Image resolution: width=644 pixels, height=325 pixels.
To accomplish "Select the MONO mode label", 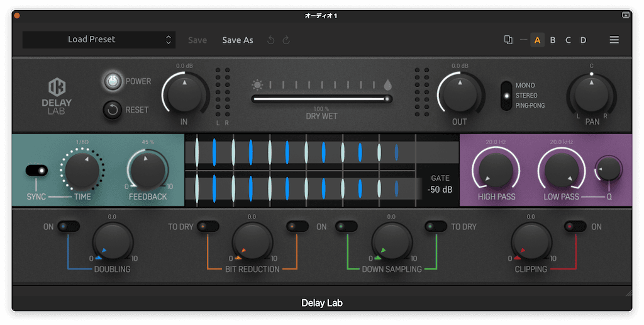I will click(x=525, y=85).
